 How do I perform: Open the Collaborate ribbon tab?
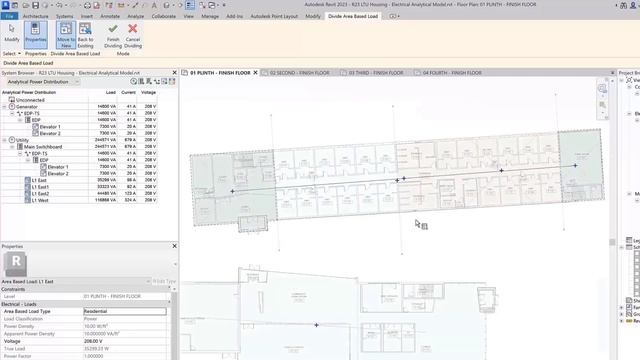(x=164, y=16)
